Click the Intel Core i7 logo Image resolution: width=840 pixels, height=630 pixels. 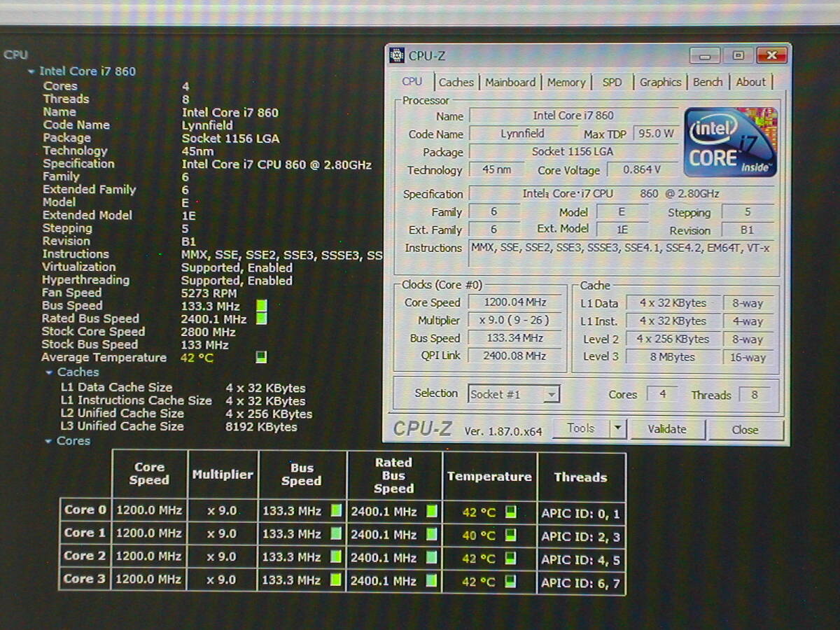pos(730,142)
